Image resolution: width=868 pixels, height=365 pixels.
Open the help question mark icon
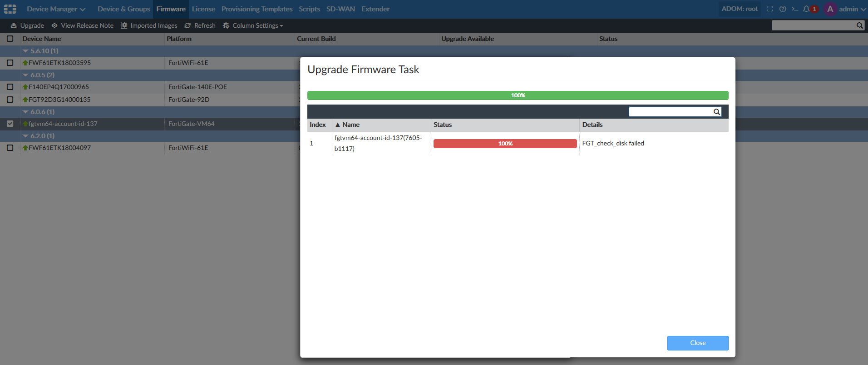pos(783,9)
